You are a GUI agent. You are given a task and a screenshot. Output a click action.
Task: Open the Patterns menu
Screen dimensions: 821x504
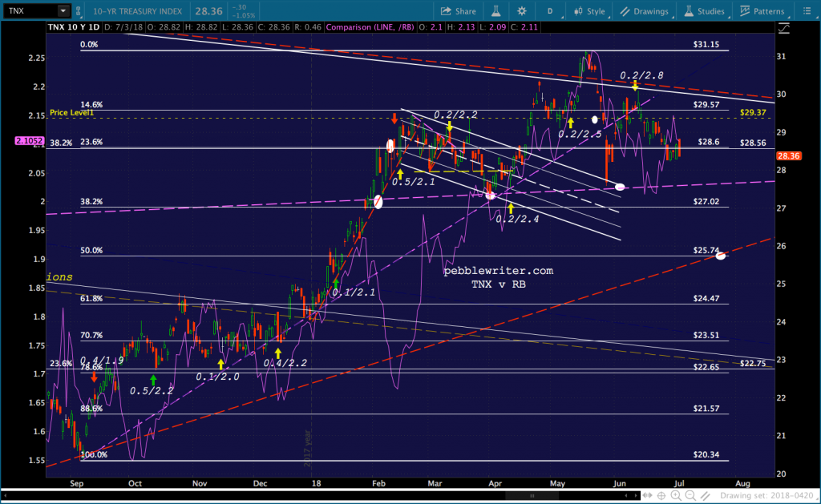coord(762,11)
